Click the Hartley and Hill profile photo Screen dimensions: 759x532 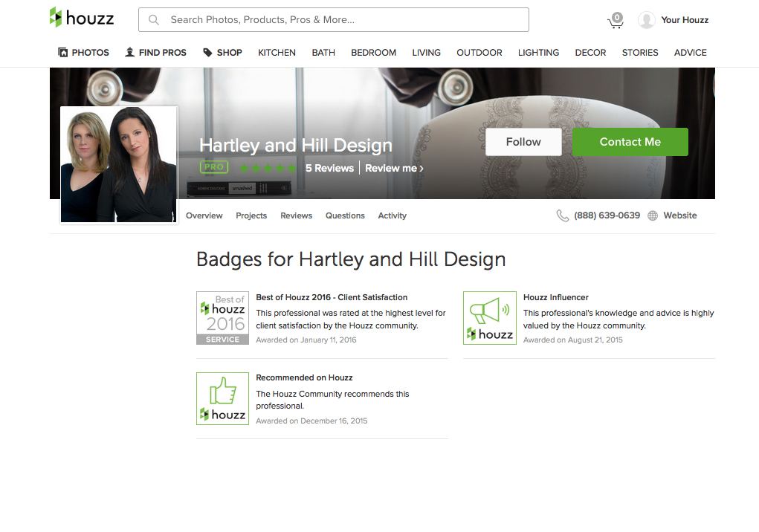(119, 165)
